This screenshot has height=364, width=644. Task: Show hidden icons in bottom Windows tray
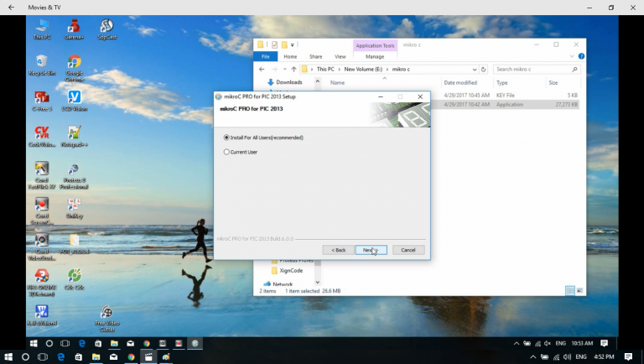click(x=532, y=357)
